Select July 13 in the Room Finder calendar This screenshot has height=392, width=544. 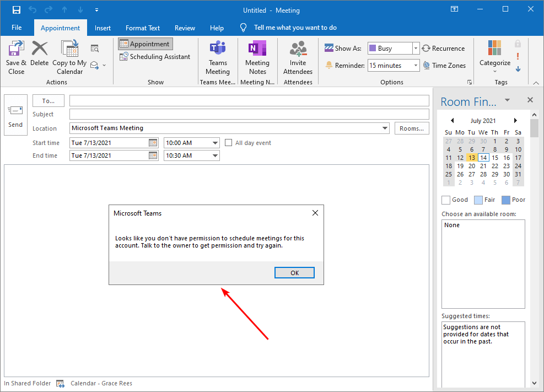coord(472,158)
